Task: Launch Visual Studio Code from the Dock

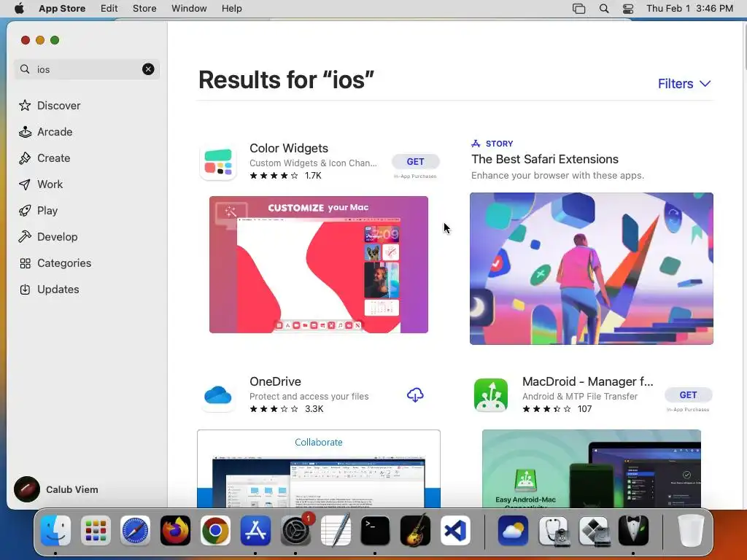Action: click(x=455, y=531)
